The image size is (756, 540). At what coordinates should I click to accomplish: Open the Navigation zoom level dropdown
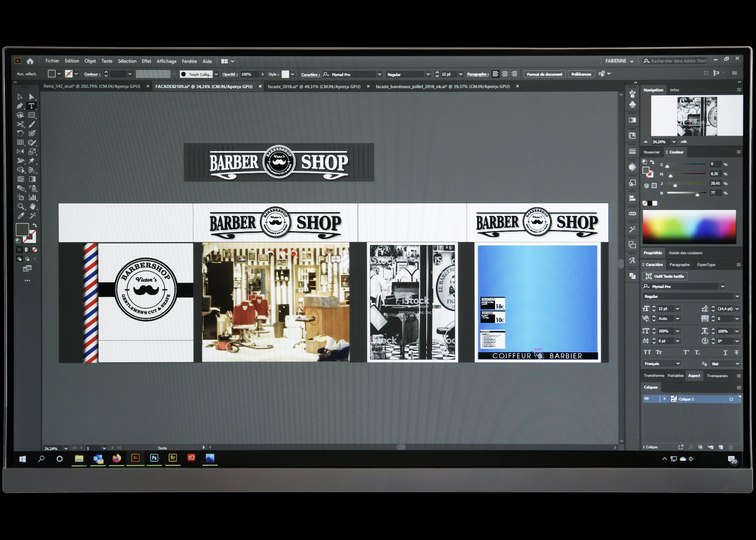point(674,142)
